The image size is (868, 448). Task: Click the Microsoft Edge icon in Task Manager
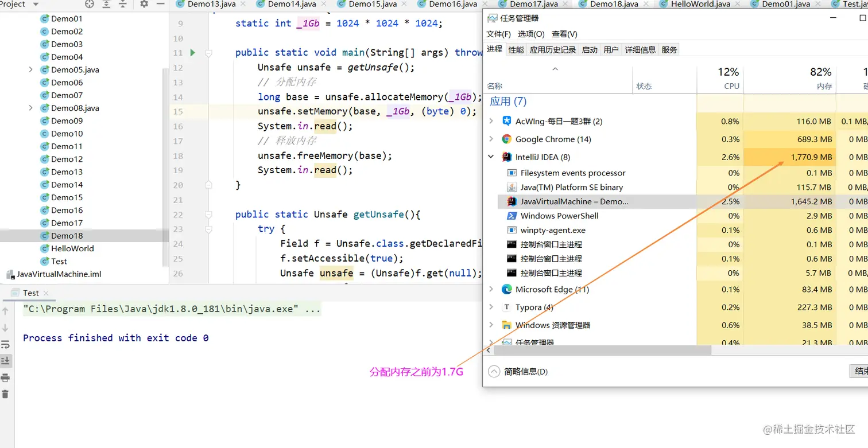tap(506, 289)
